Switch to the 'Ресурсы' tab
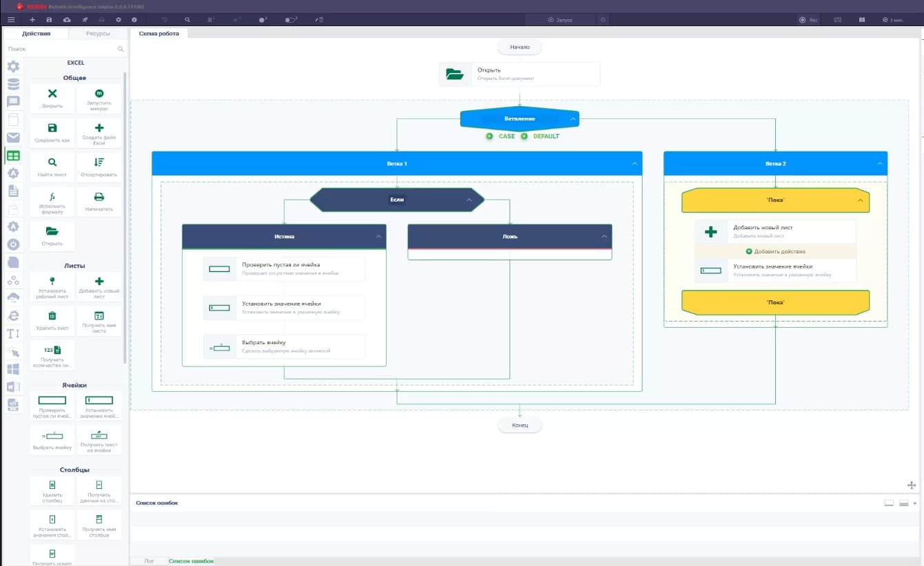Screen dimensions: 924x566 (98, 34)
